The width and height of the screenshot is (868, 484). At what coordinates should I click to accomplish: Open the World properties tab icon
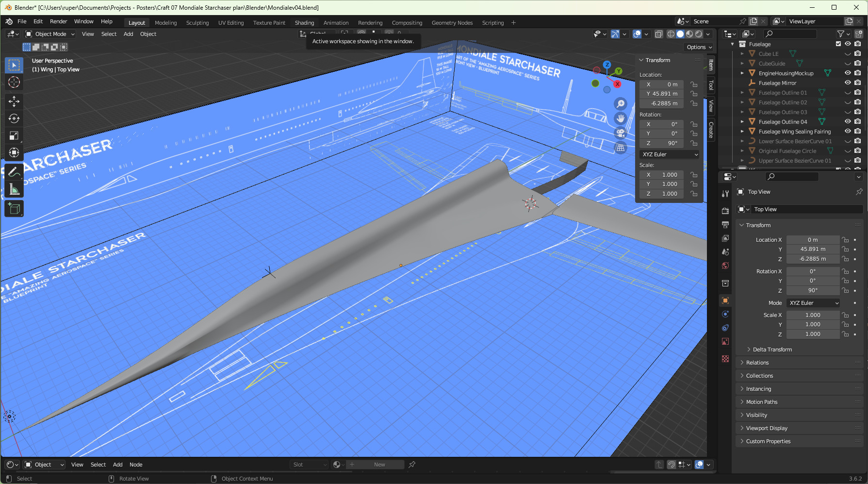coord(725,266)
